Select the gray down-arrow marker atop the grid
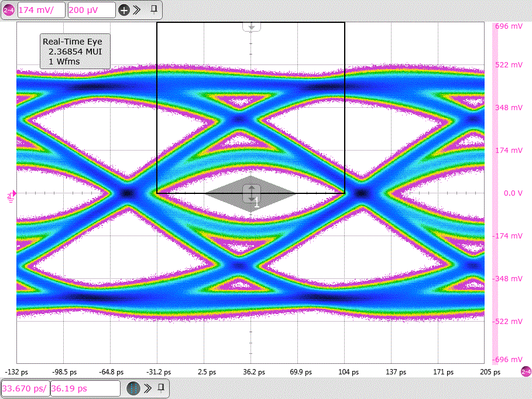This screenshot has height=399, width=532. click(x=252, y=26)
